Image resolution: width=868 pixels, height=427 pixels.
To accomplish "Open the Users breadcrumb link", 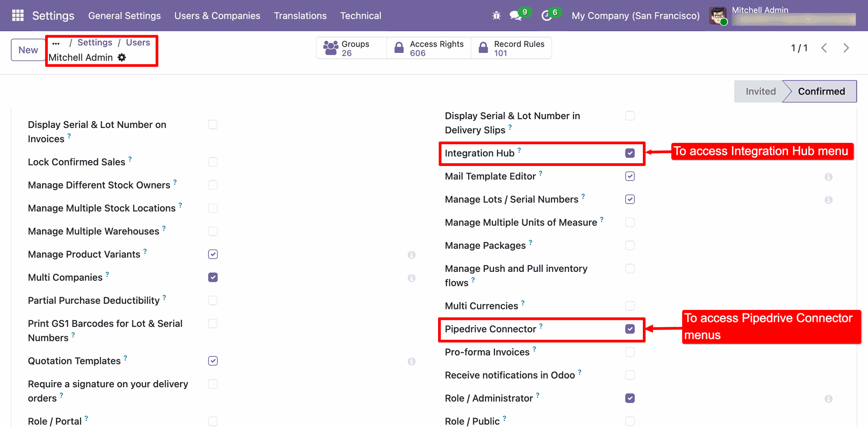I will [138, 43].
